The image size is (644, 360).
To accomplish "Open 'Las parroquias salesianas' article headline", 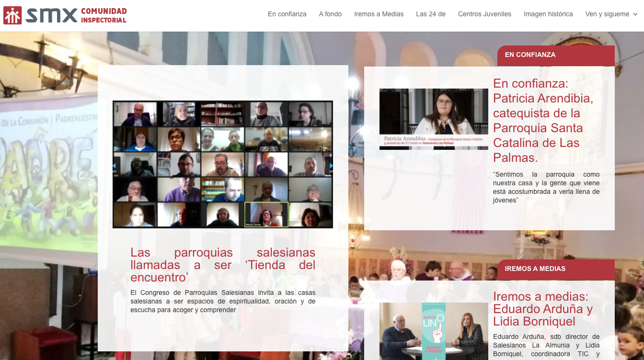I will coord(223,265).
